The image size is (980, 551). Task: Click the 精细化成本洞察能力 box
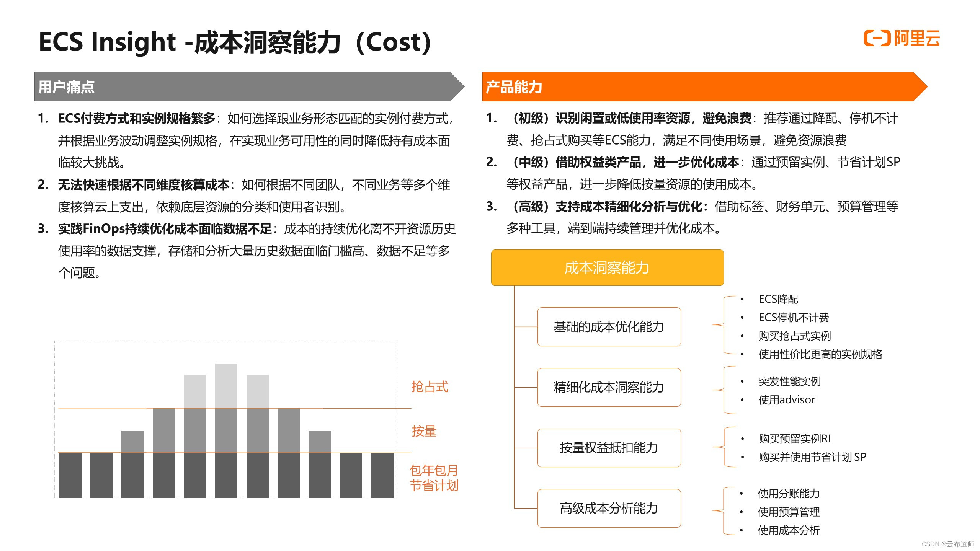tap(609, 387)
